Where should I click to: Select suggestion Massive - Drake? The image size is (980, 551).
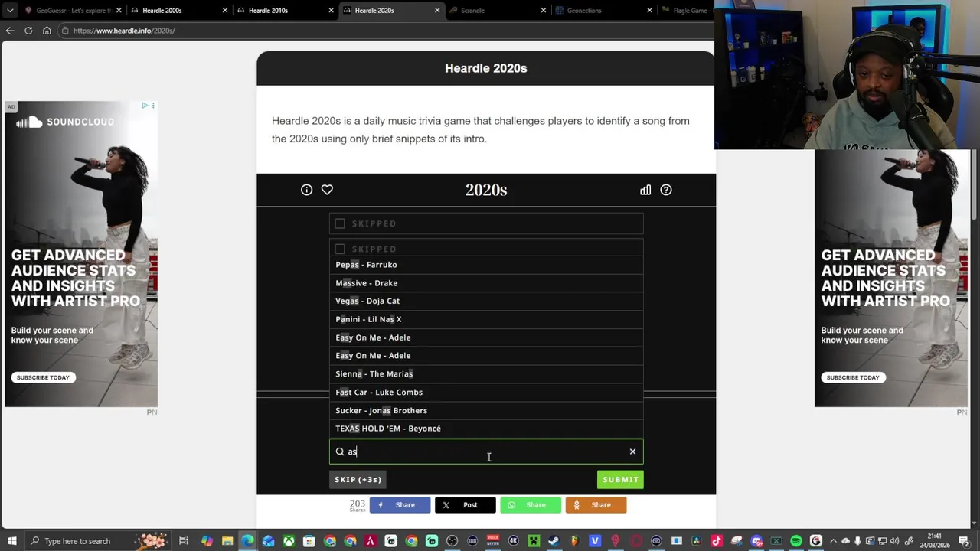486,283
